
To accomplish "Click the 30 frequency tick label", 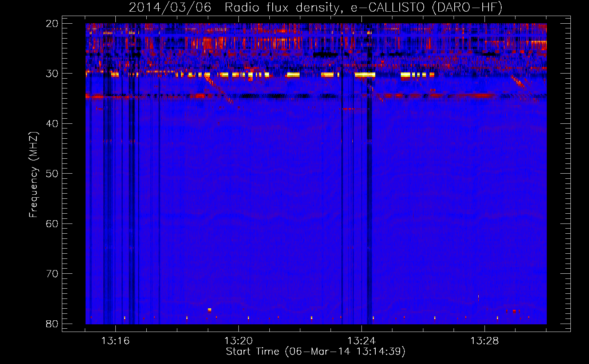I will (x=52, y=74).
